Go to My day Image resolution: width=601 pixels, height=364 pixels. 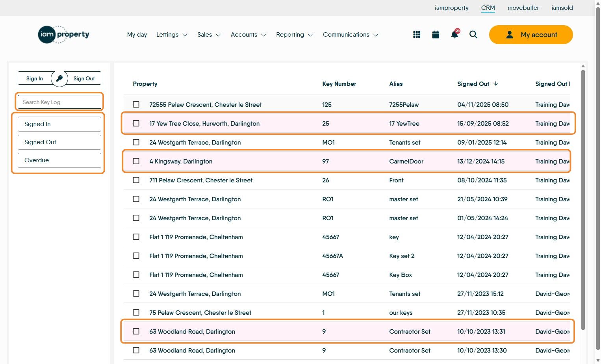(137, 35)
